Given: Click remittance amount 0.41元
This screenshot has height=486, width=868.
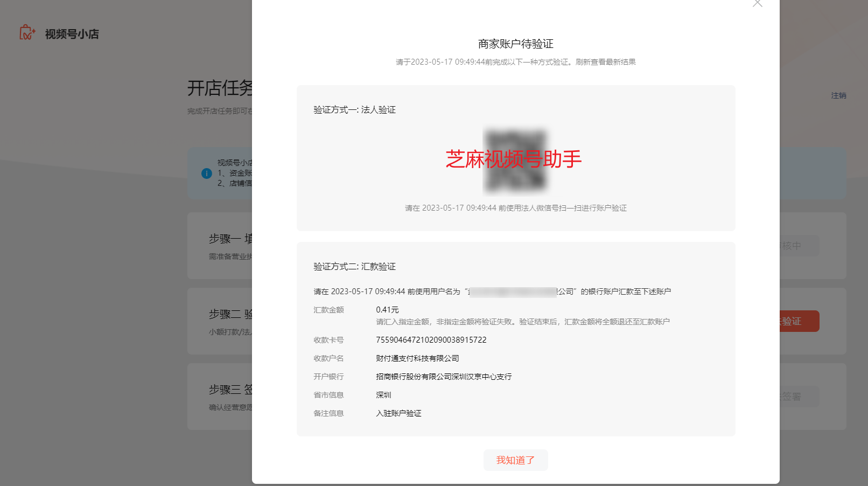Looking at the screenshot, I should [387, 310].
